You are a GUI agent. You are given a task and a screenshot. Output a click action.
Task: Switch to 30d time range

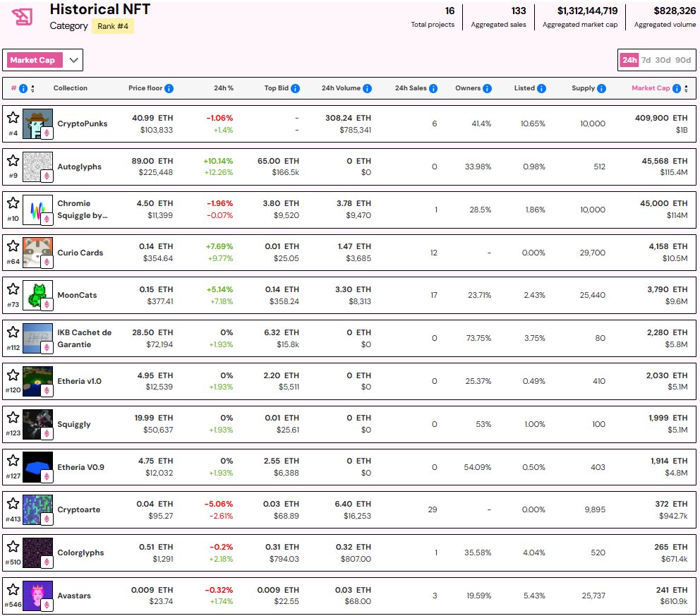pos(663,60)
